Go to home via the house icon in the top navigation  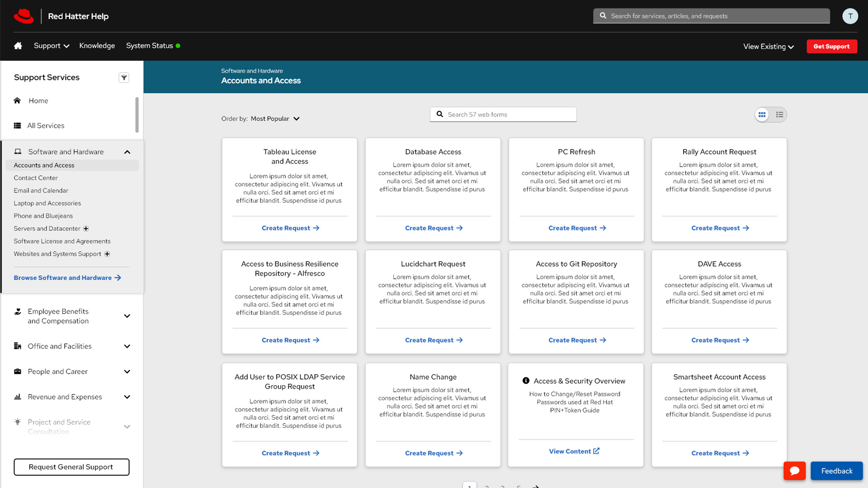18,46
